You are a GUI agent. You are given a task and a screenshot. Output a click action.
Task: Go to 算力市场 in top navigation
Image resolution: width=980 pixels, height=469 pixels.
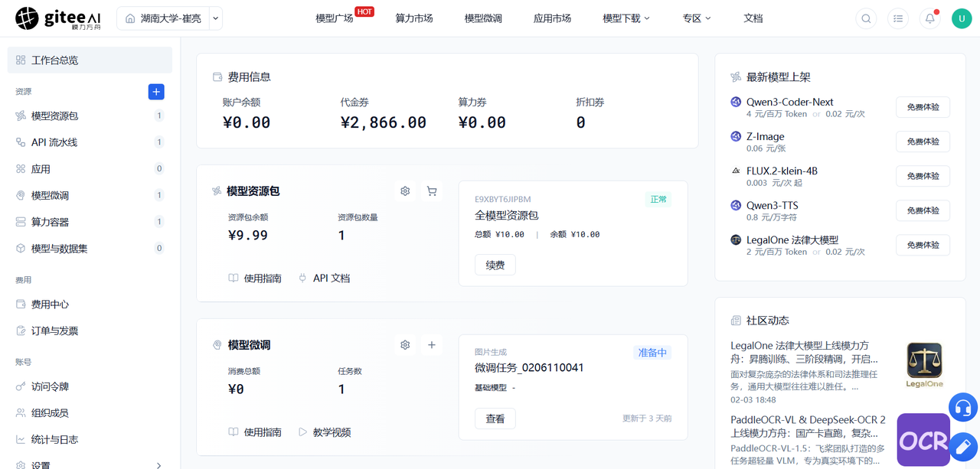[414, 18]
